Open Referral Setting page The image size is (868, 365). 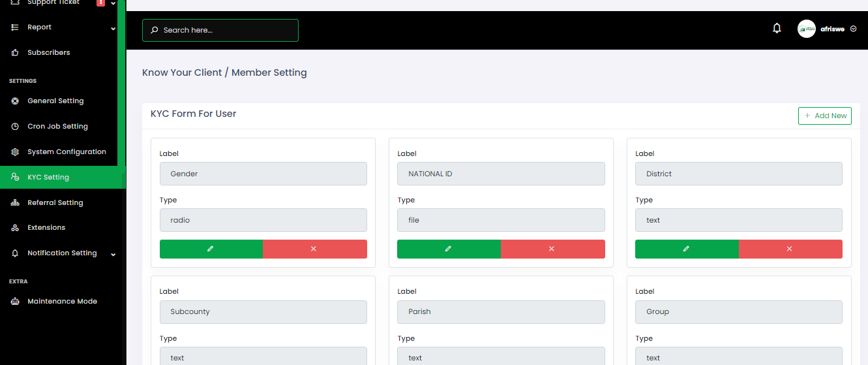pos(63,202)
